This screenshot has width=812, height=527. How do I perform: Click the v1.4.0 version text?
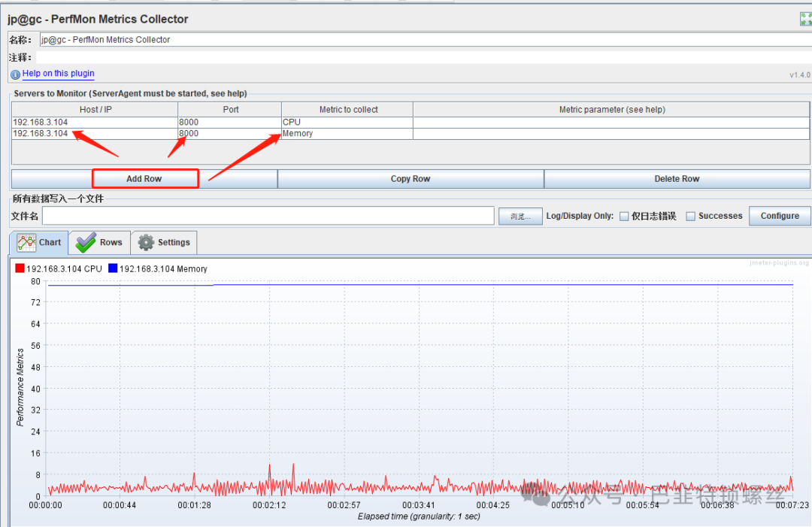[x=800, y=75]
